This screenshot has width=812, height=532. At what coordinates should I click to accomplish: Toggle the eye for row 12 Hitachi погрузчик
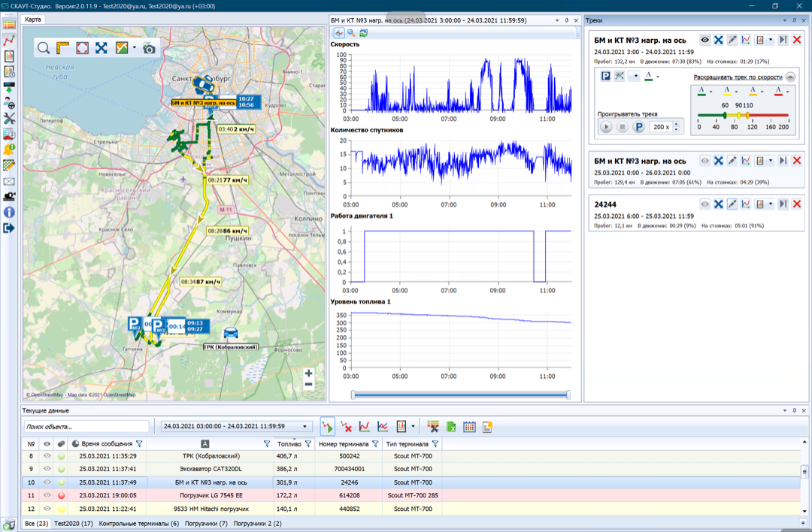[47, 509]
